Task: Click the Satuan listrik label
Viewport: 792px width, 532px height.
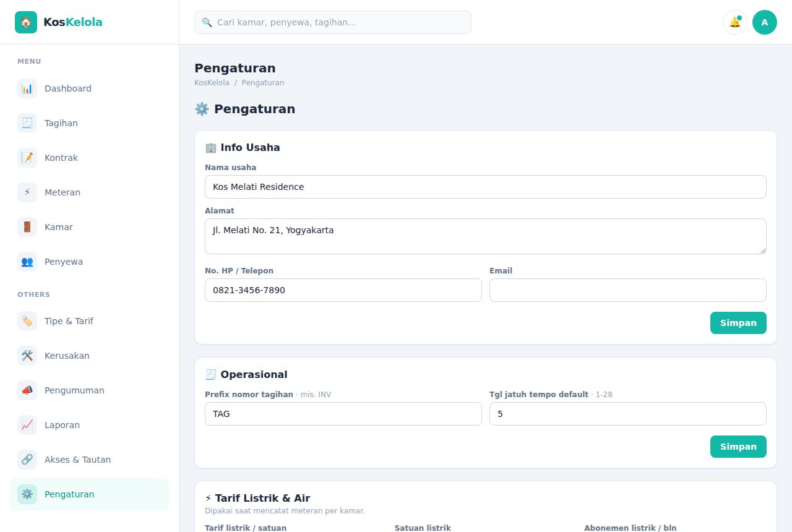Action: pos(423,528)
